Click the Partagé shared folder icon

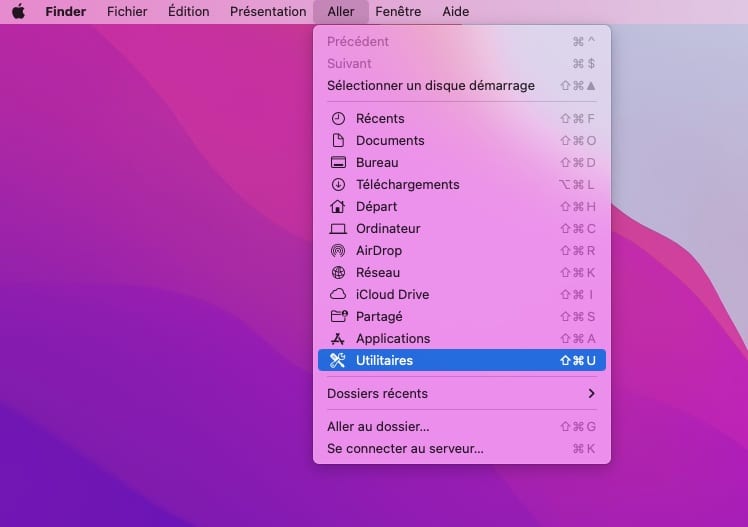338,316
